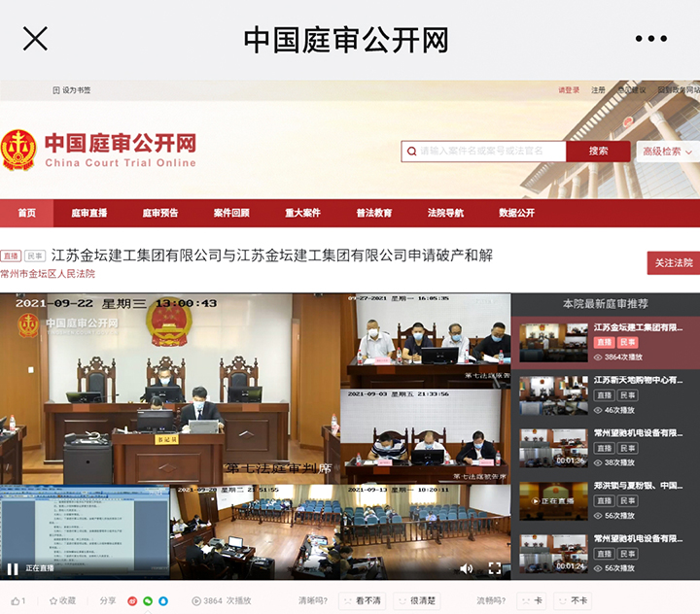Click title 江苏新天地购物中心有...
The height and width of the screenshot is (614, 700).
638,380
